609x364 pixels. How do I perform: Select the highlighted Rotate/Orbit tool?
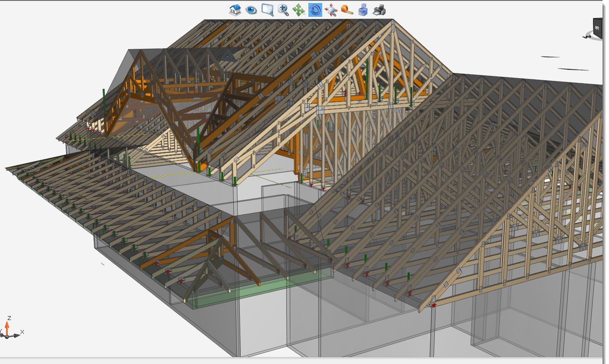click(x=315, y=9)
